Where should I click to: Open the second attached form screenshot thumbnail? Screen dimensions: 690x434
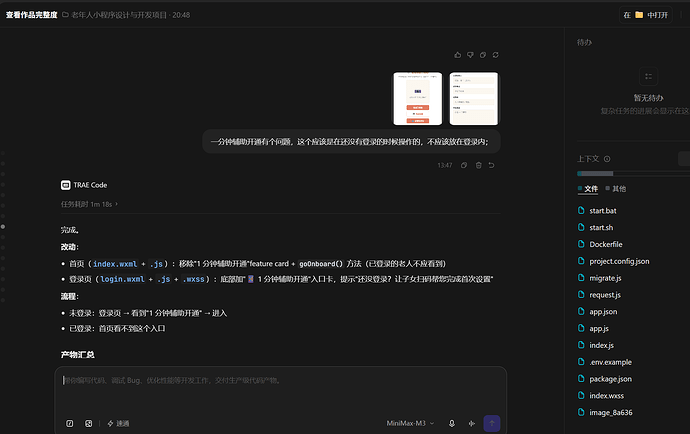[x=474, y=99]
